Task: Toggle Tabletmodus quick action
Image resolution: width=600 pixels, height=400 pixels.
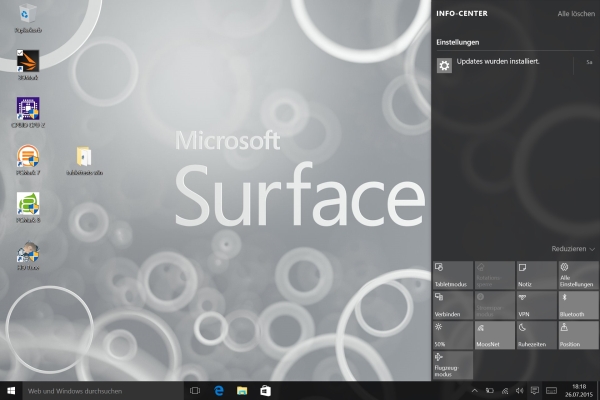Action: click(453, 275)
